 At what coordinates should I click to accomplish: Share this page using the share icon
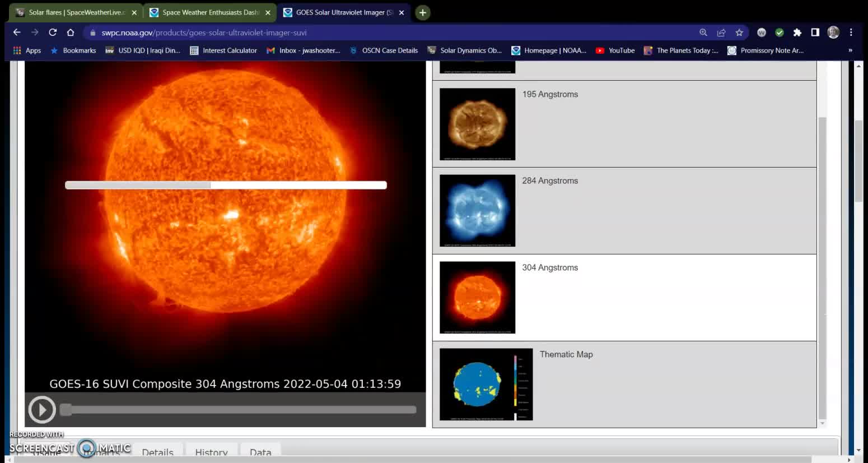click(721, 33)
